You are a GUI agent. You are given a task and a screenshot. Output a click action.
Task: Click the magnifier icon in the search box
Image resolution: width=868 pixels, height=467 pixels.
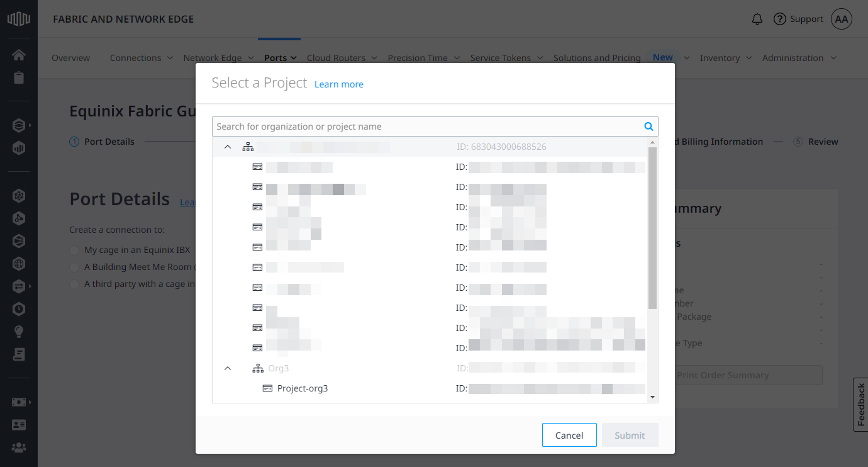pyautogui.click(x=648, y=127)
